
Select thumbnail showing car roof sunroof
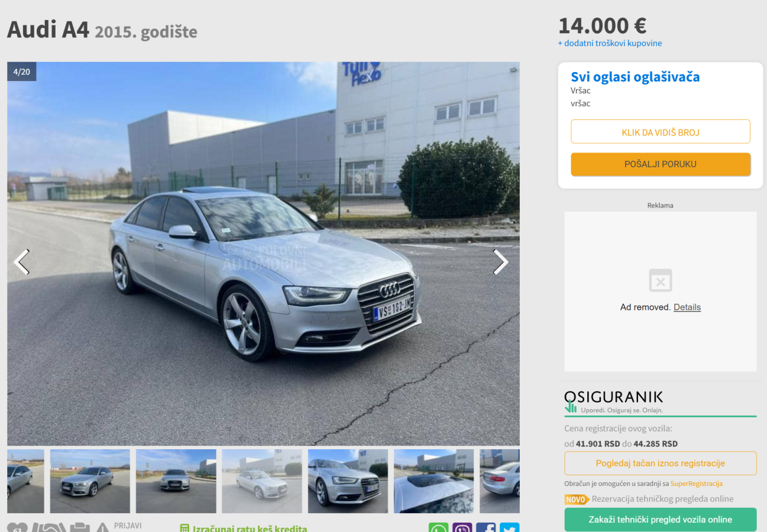pos(433,481)
